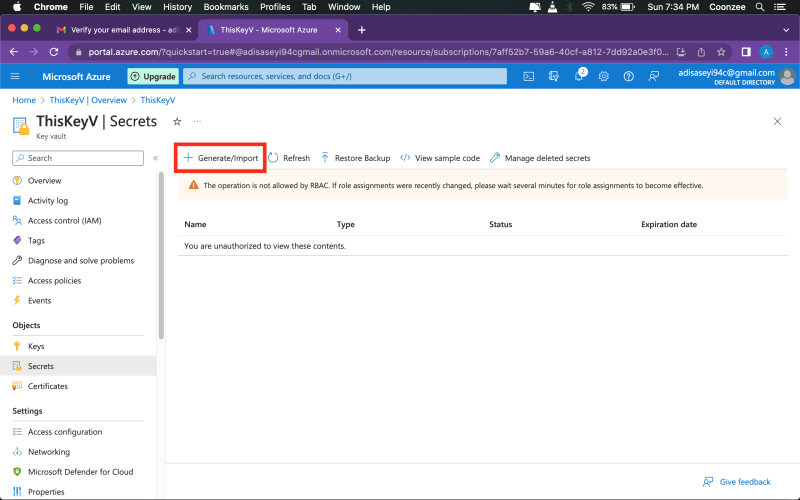The width and height of the screenshot is (800, 500).
Task: Click the Generate/Import button
Action: coord(220,158)
